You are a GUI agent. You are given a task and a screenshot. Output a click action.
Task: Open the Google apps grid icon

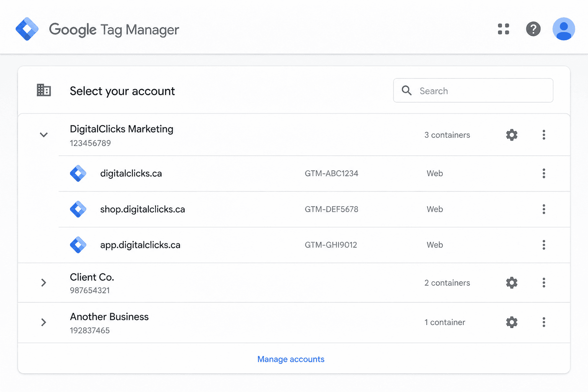coord(503,29)
